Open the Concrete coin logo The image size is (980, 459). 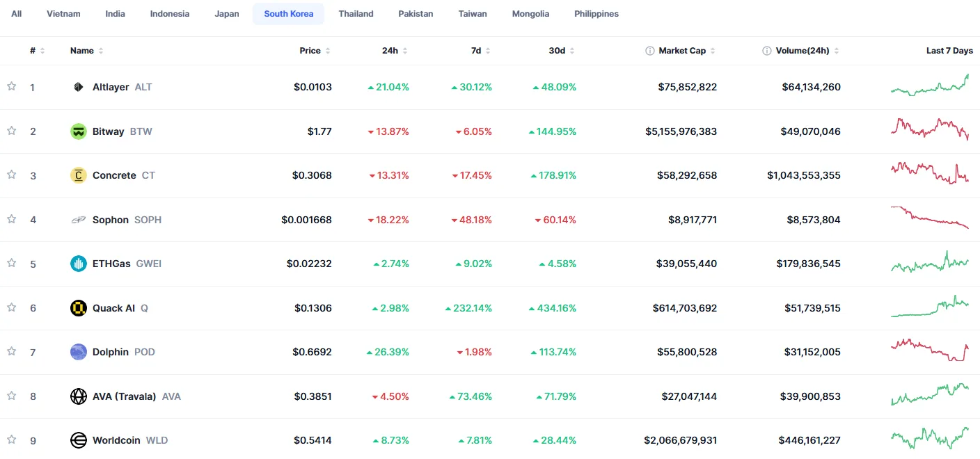79,175
